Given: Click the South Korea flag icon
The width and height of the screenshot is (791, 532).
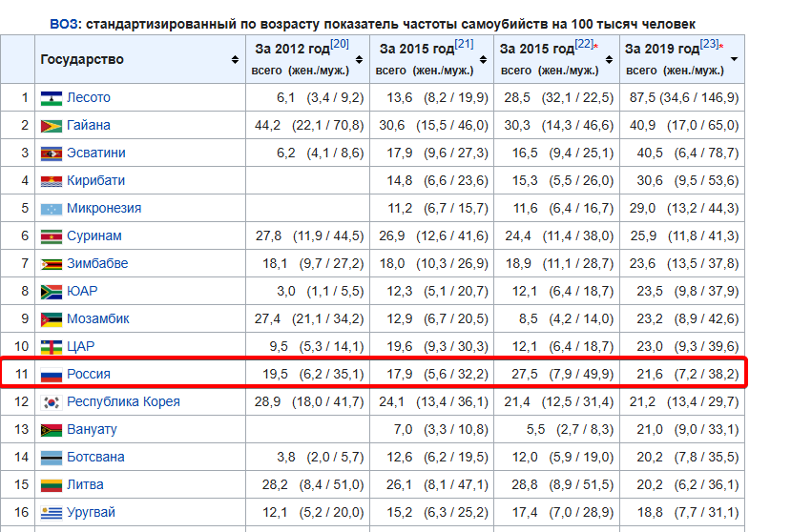Looking at the screenshot, I should (51, 402).
